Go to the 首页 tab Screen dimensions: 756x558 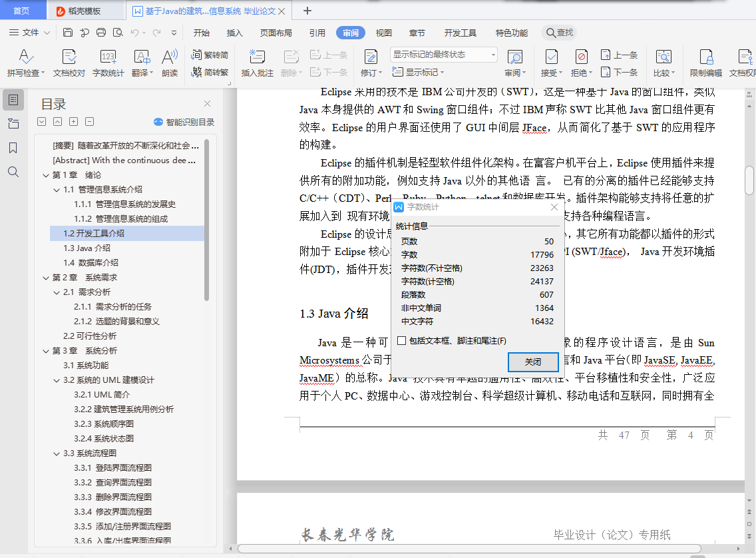point(21,11)
